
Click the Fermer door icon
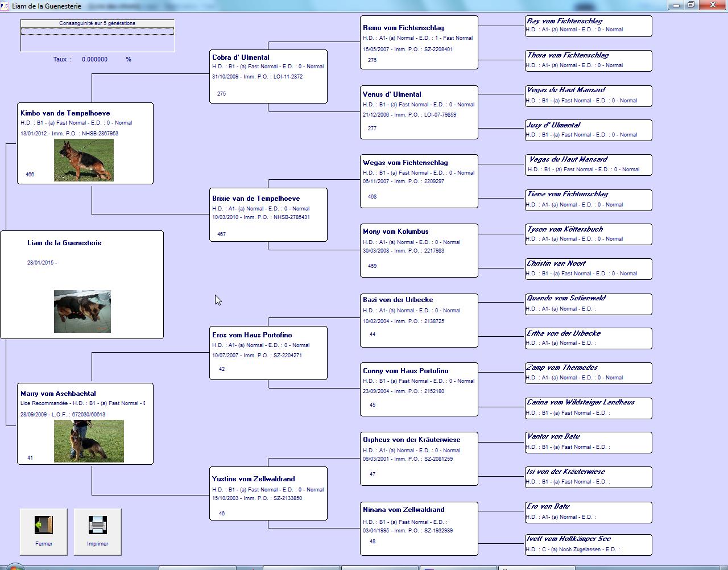click(43, 524)
